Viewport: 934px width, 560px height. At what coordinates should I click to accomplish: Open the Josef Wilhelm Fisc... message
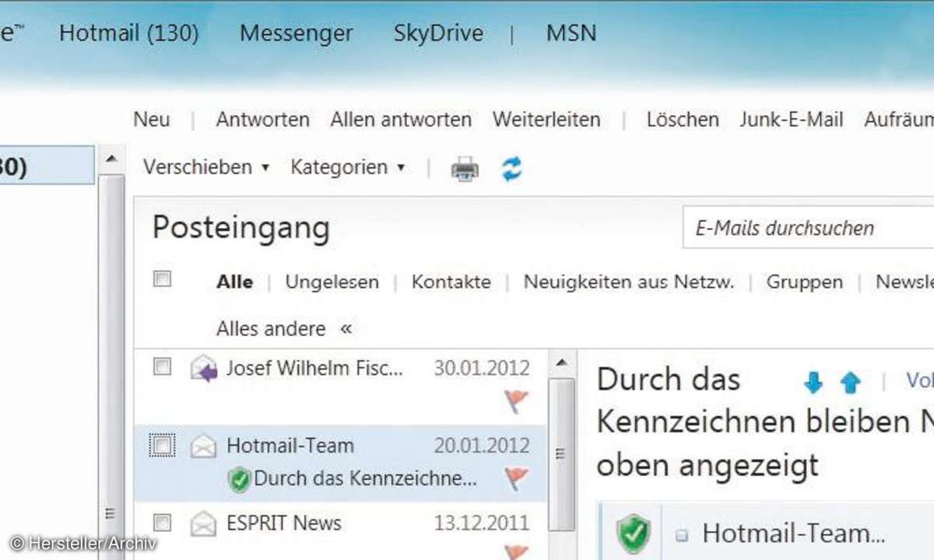315,368
